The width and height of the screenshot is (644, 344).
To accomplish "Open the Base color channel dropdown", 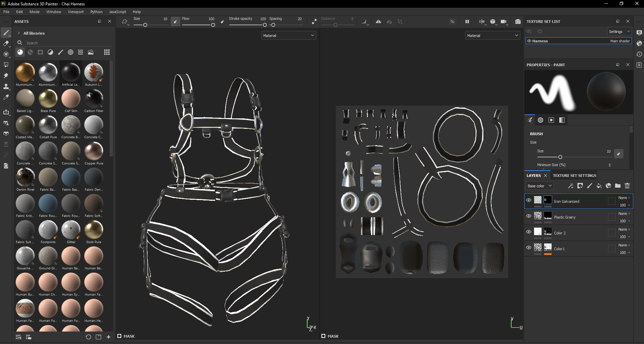I will pyautogui.click(x=539, y=186).
